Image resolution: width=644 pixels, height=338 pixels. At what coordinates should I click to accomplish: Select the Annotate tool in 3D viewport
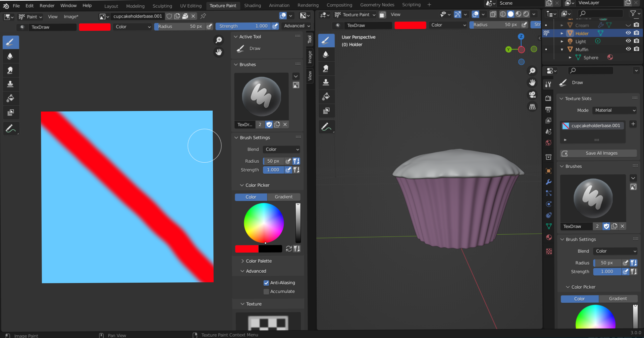click(326, 127)
